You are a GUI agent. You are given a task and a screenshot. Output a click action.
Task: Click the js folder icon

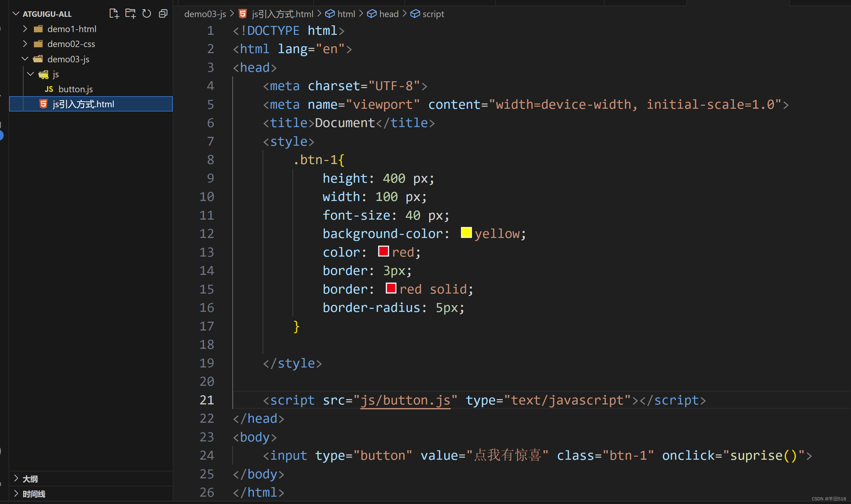(x=43, y=74)
